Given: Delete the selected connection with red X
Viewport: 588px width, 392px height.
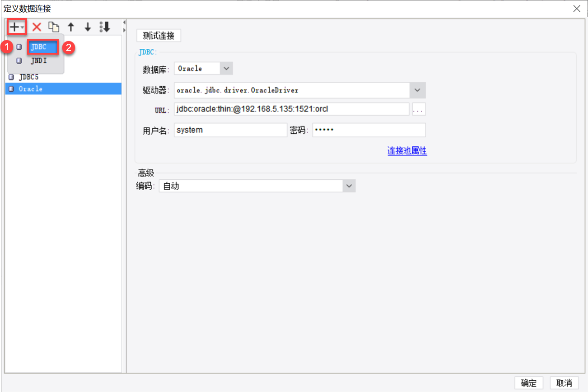Looking at the screenshot, I should pos(37,27).
